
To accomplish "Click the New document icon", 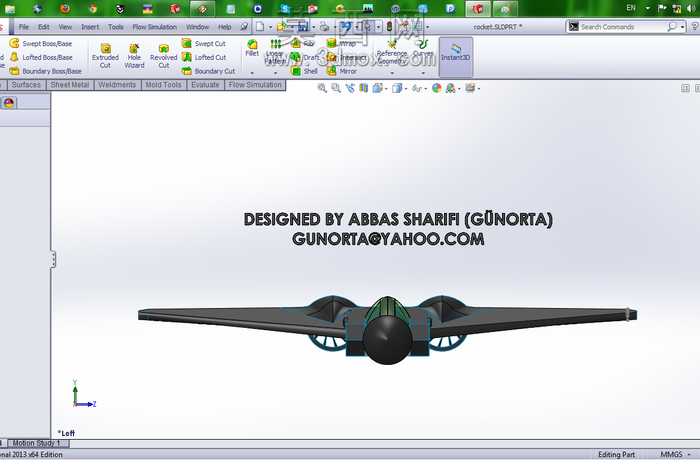I will tap(260, 27).
